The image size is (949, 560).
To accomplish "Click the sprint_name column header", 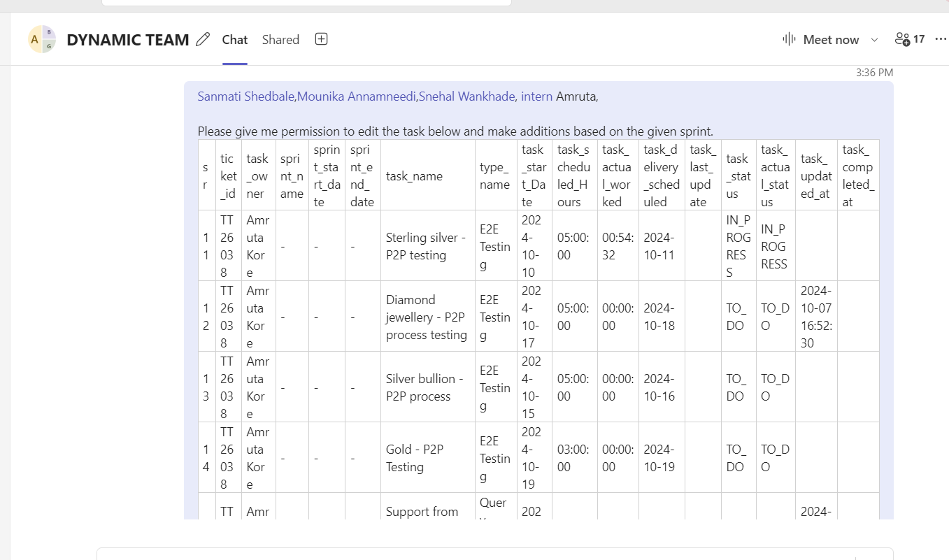I will [292, 176].
